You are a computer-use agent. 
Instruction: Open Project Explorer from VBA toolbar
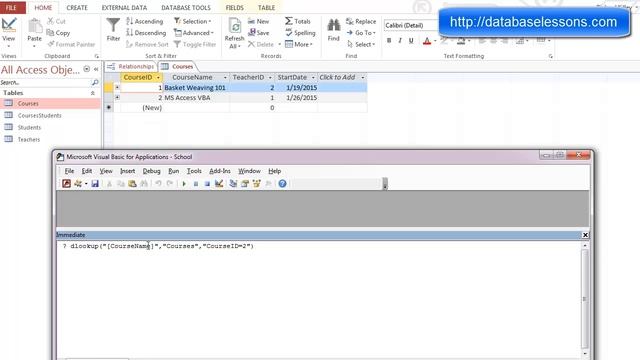[233, 184]
